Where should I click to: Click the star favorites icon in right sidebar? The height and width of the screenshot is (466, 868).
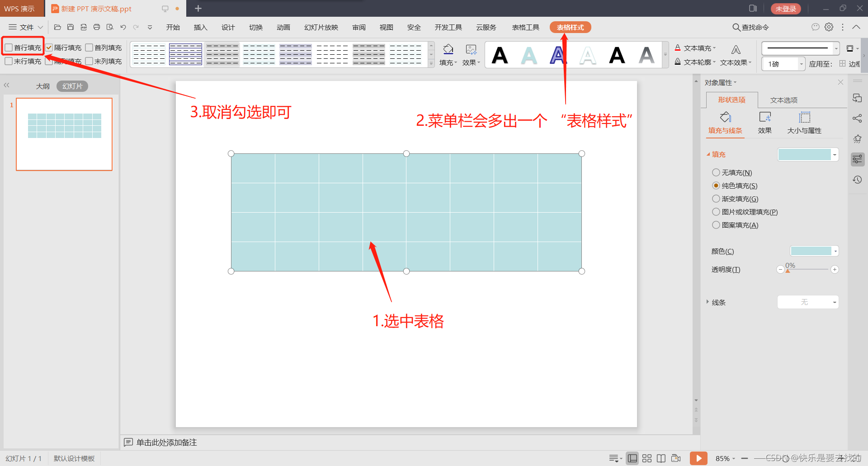click(857, 139)
